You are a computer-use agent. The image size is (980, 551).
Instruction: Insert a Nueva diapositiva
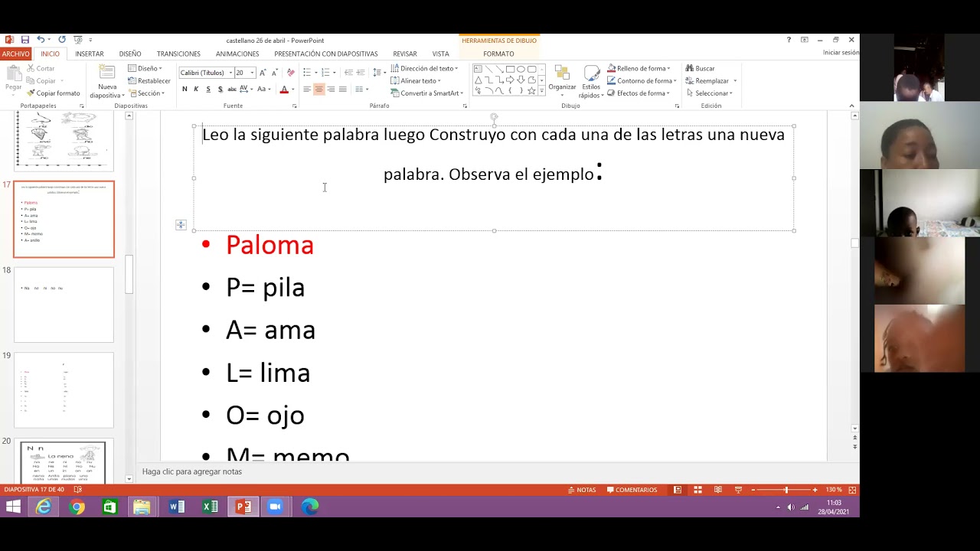click(107, 82)
